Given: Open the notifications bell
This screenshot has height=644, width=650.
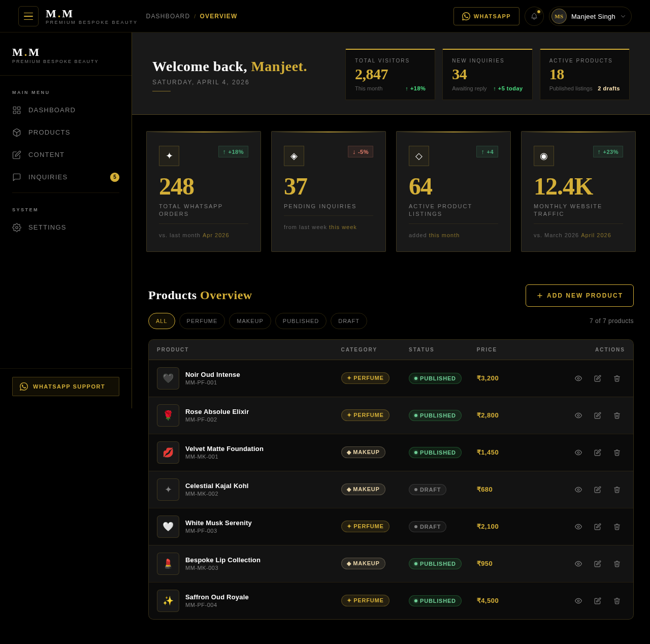Looking at the screenshot, I should (534, 16).
